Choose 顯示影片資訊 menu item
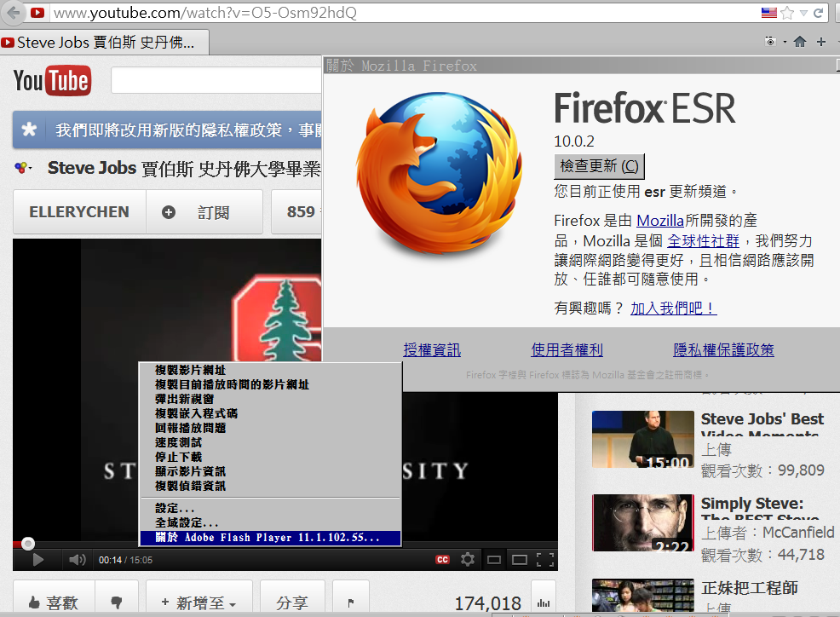 coord(270,471)
